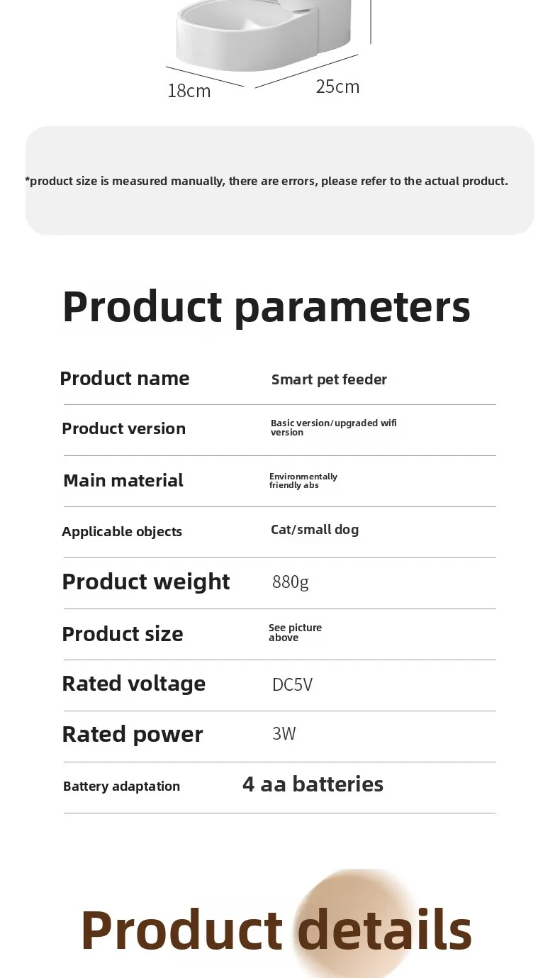Click the "Smart pet feeder" value
This screenshot has height=978, width=560.
(x=329, y=379)
